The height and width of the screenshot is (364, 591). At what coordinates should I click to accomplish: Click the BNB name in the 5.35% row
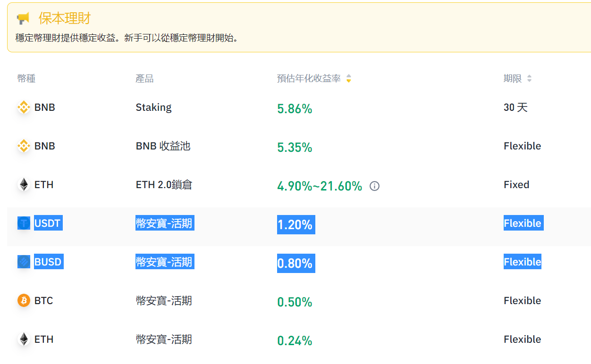[45, 146]
